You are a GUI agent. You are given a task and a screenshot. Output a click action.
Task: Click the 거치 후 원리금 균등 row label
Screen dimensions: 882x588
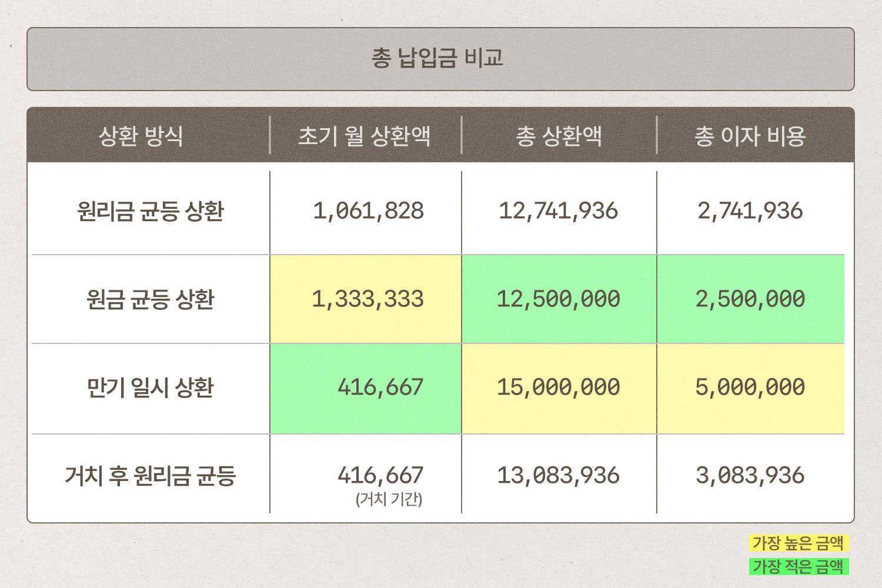click(151, 476)
